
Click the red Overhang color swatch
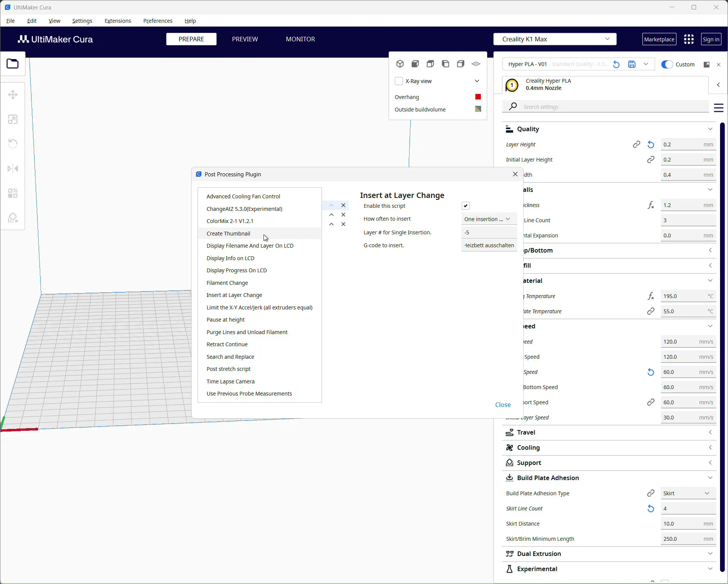tap(478, 97)
